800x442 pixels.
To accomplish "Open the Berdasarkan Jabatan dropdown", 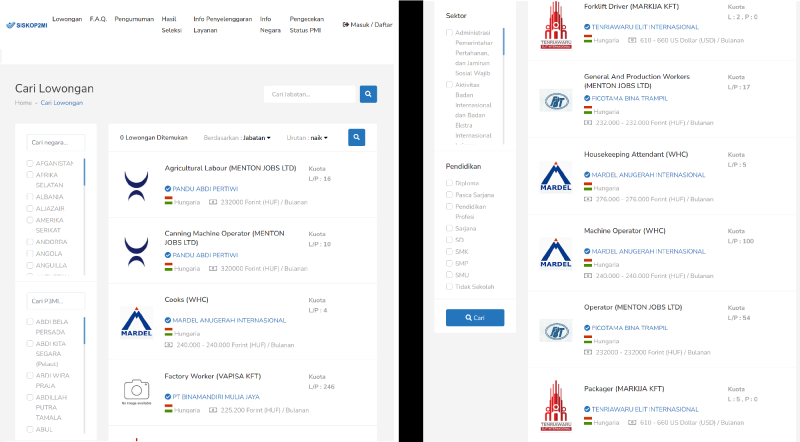I will pos(257,138).
